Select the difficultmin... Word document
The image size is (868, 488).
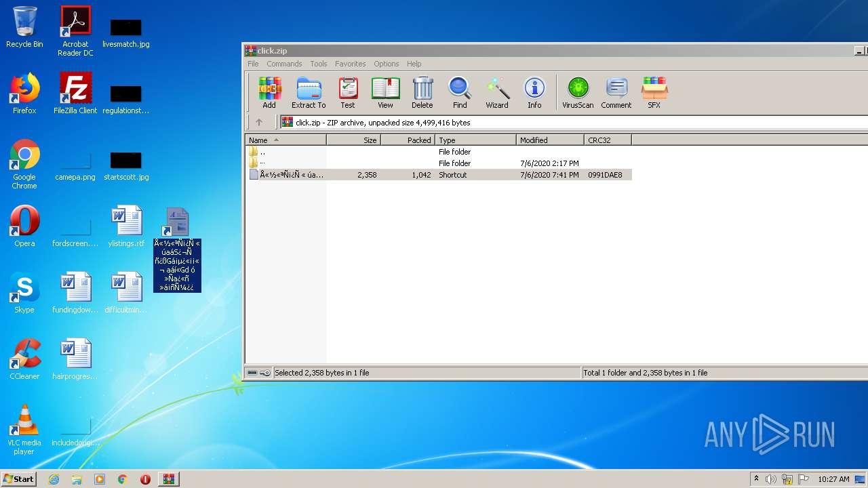[126, 293]
